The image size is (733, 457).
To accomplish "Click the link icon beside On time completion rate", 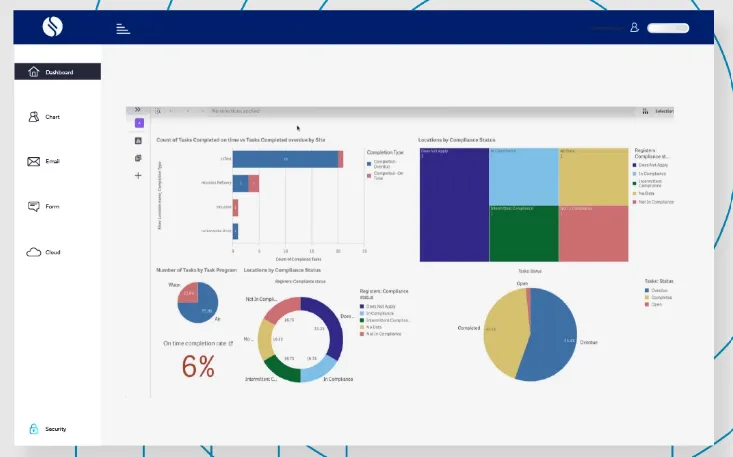I will point(230,343).
